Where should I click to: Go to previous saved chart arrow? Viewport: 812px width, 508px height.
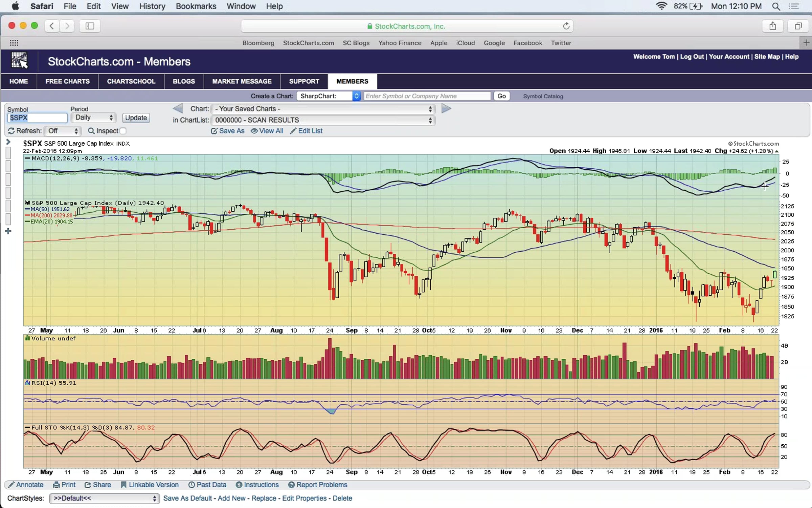click(178, 109)
